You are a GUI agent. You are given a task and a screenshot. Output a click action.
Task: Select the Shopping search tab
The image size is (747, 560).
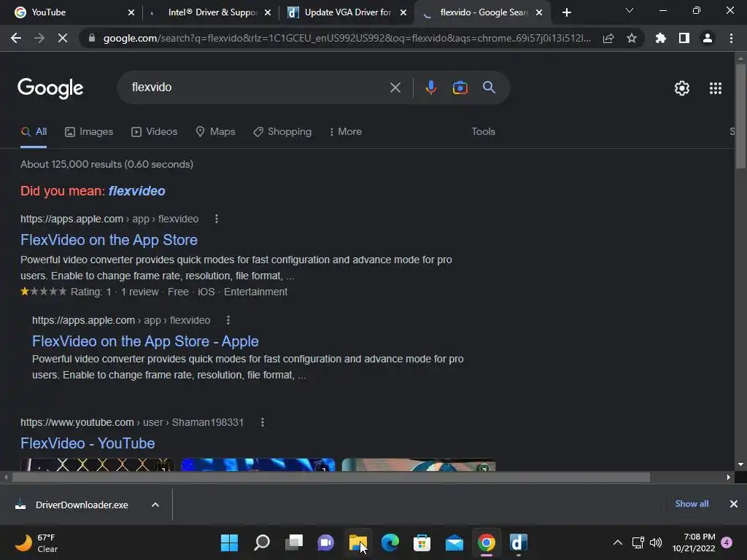pyautogui.click(x=282, y=131)
